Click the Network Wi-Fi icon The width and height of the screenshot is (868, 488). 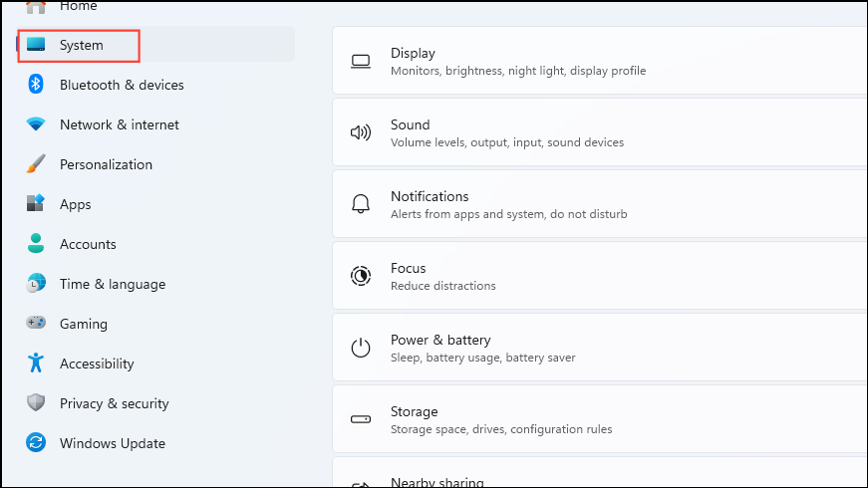(x=36, y=124)
